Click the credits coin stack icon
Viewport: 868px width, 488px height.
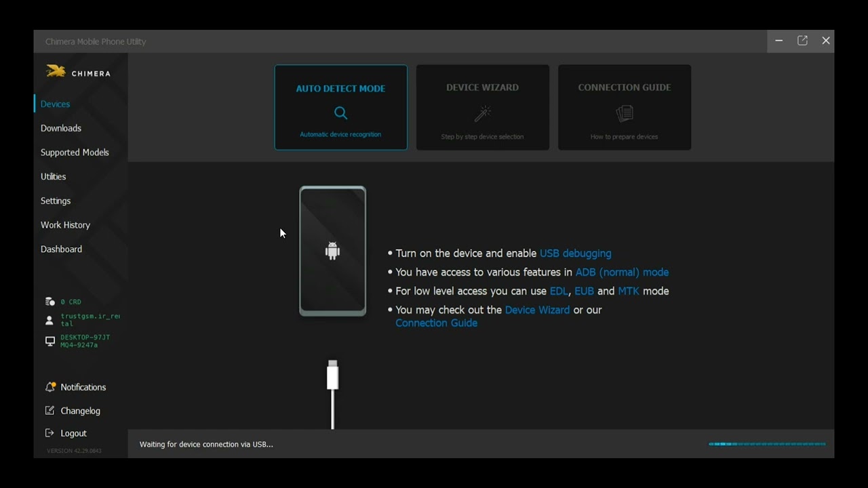(50, 302)
